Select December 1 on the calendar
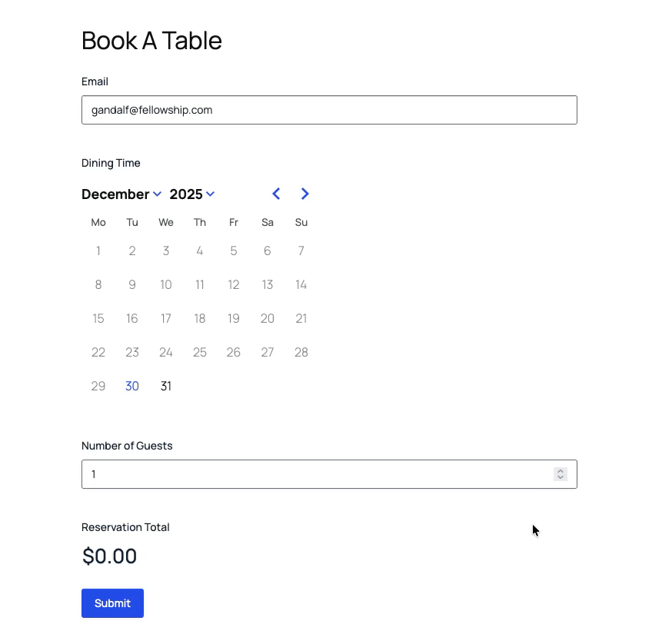The width and height of the screenshot is (652, 644). point(98,251)
